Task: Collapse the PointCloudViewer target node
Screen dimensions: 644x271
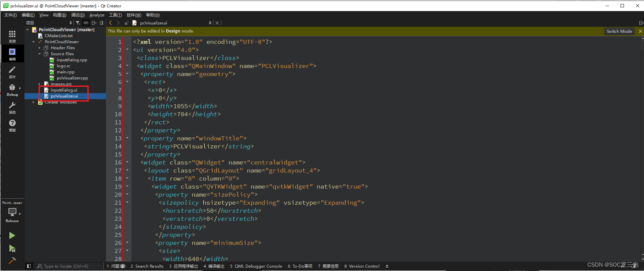Action: (x=33, y=42)
